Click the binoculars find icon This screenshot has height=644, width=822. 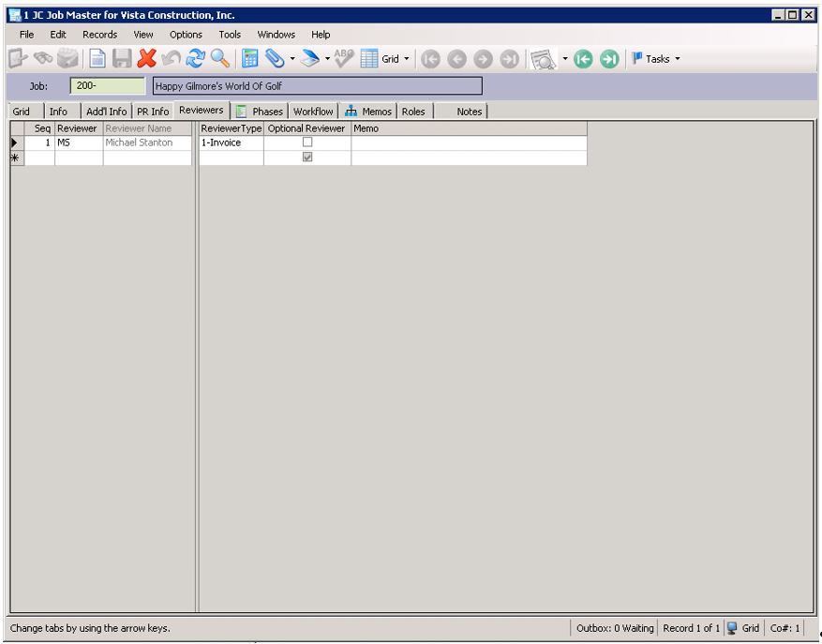(x=43, y=58)
